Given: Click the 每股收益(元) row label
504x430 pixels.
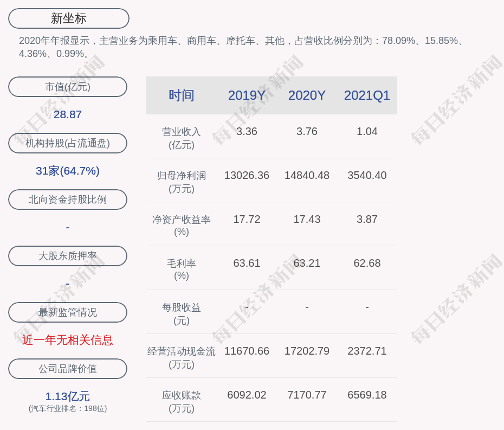Looking at the screenshot, I should coord(182,314).
